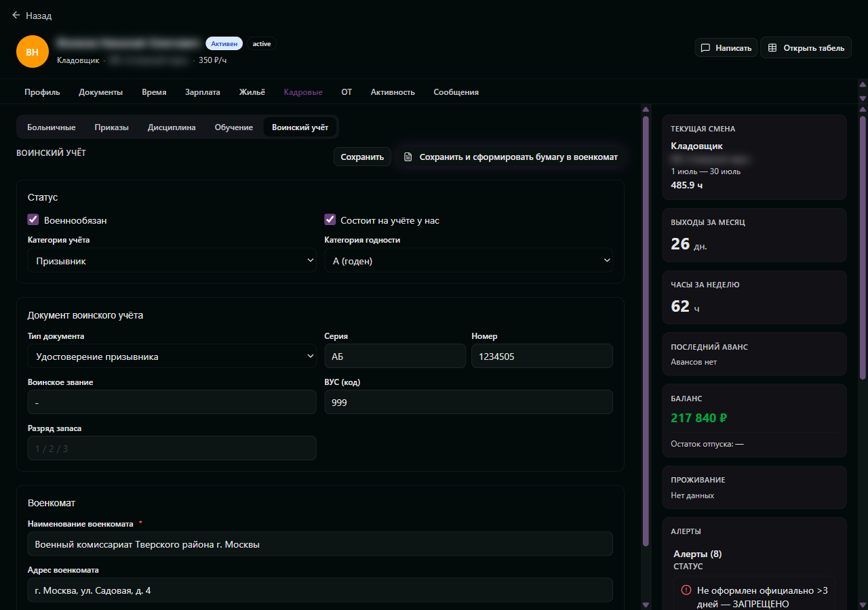The height and width of the screenshot is (610, 868).
Task: Click the scrollbar down arrow of the main panel
Action: (646, 605)
